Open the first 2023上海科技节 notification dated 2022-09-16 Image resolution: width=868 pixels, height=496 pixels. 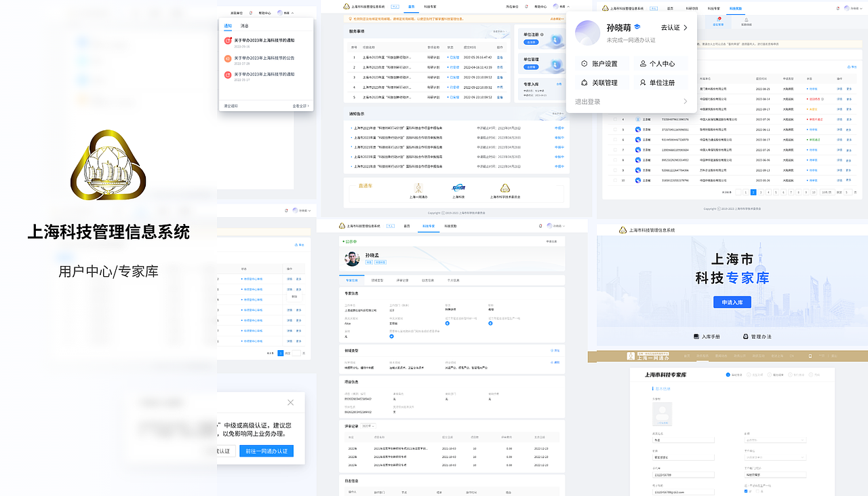point(264,42)
